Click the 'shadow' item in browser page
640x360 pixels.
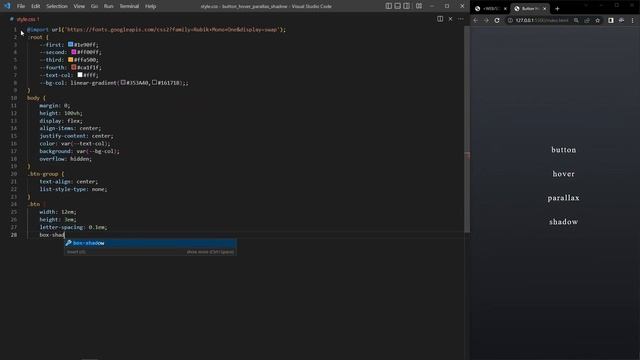[564, 222]
